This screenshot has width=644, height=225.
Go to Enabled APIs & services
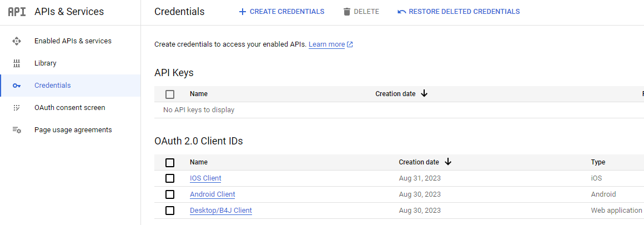click(73, 41)
